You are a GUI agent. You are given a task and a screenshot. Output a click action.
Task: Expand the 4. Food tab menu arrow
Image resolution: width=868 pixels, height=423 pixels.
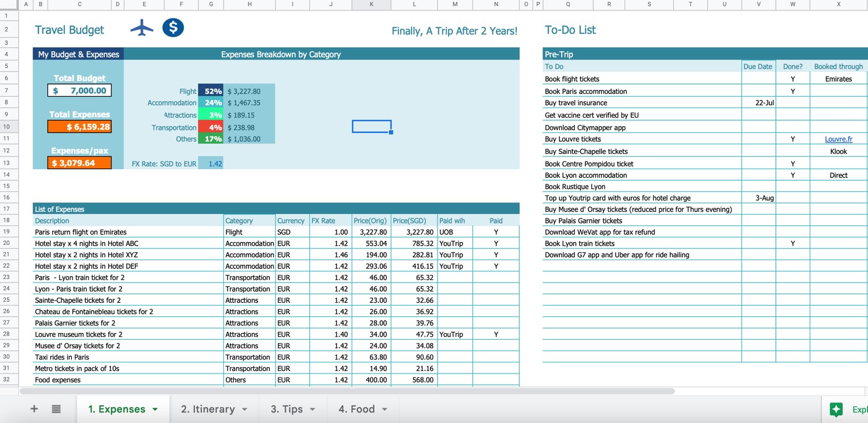tap(385, 410)
